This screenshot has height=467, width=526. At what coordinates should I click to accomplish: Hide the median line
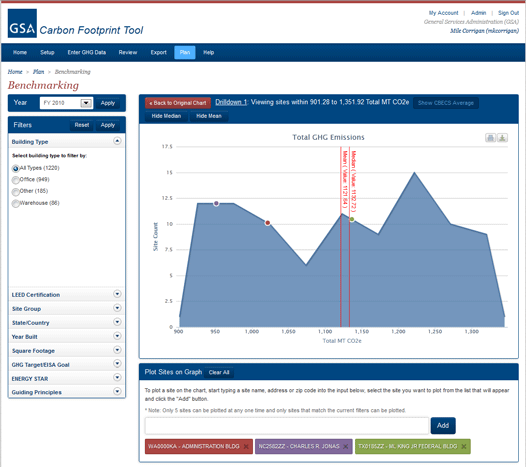point(166,116)
